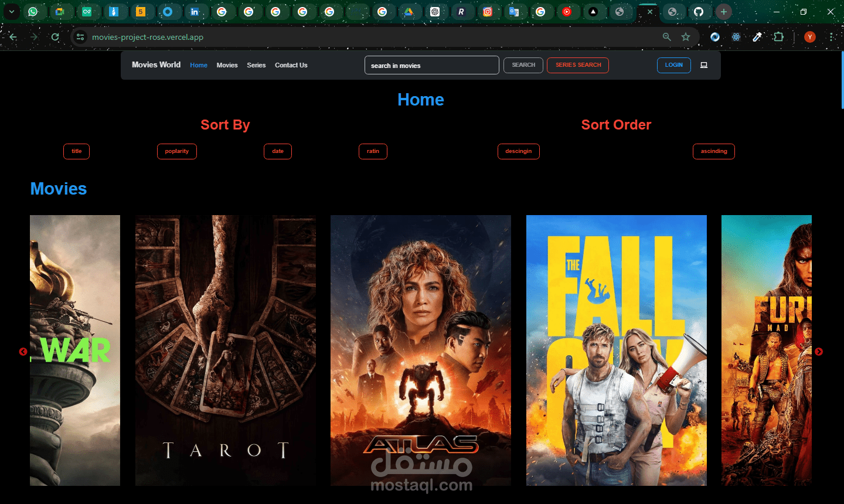Screen dimensions: 844x504
Task: Go forward to the next page
Action: tap(34, 37)
